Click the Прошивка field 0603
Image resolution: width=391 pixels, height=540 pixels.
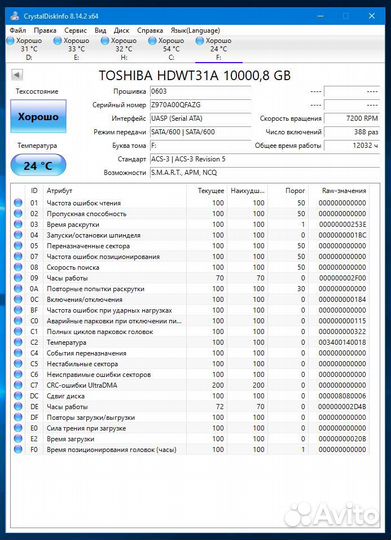[200, 91]
